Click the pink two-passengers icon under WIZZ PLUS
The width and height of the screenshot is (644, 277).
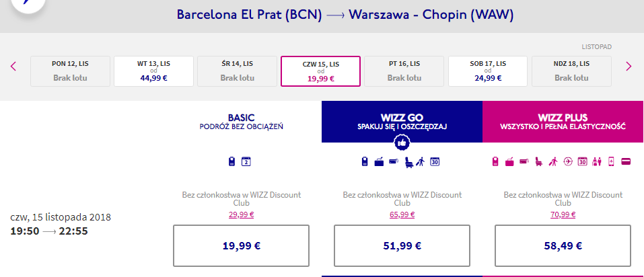[597, 161]
